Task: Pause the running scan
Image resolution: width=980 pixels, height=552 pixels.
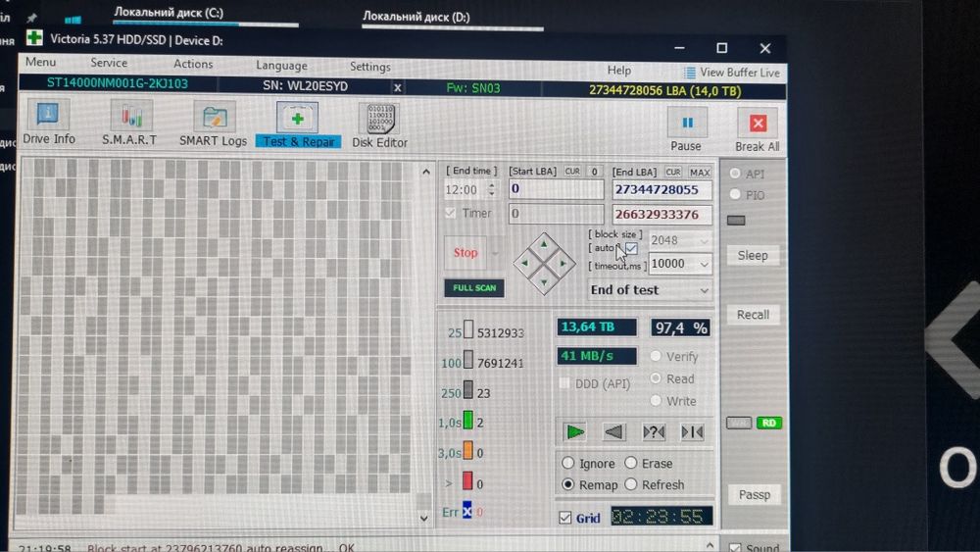Action: coord(686,129)
